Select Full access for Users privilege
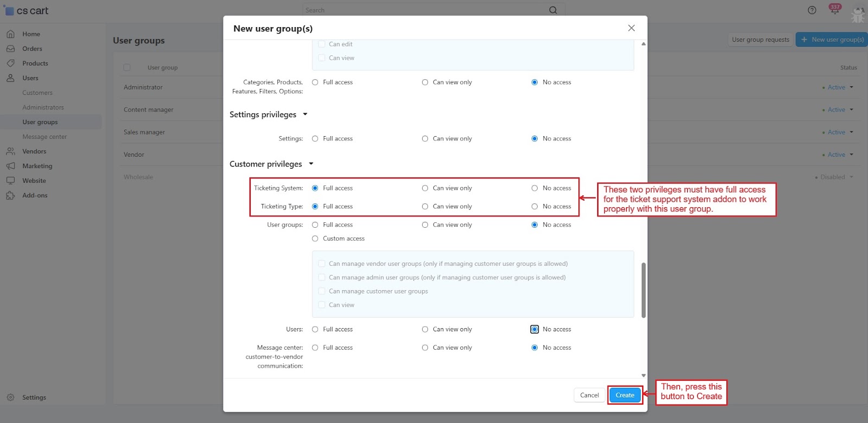Image resolution: width=868 pixels, height=423 pixels. pyautogui.click(x=315, y=329)
